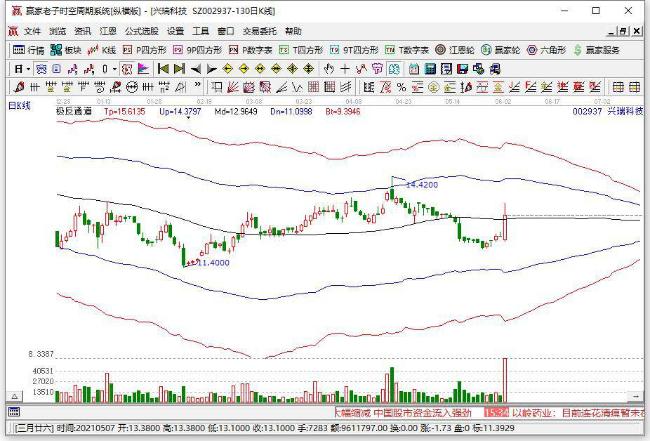Open the P四方形 tool

click(x=144, y=50)
